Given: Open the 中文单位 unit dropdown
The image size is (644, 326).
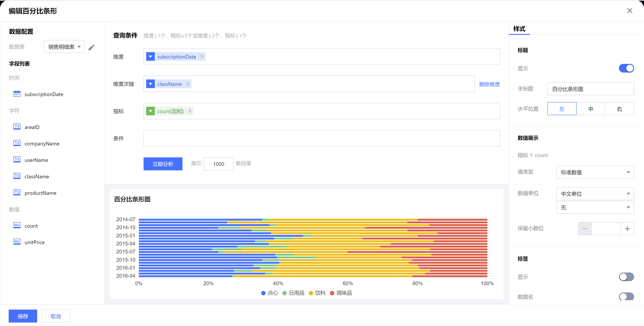Looking at the screenshot, I should tap(595, 194).
